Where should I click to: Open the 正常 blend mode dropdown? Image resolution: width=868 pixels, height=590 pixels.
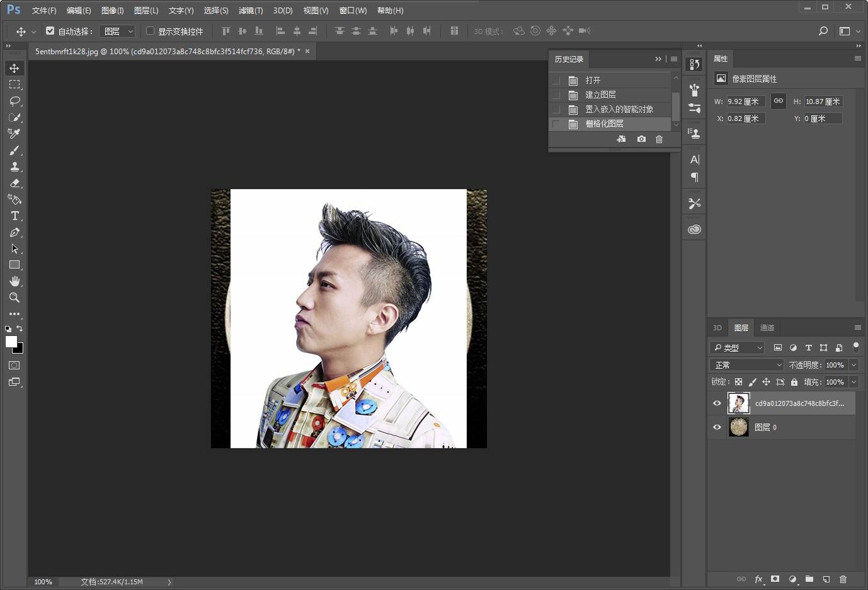pyautogui.click(x=747, y=365)
